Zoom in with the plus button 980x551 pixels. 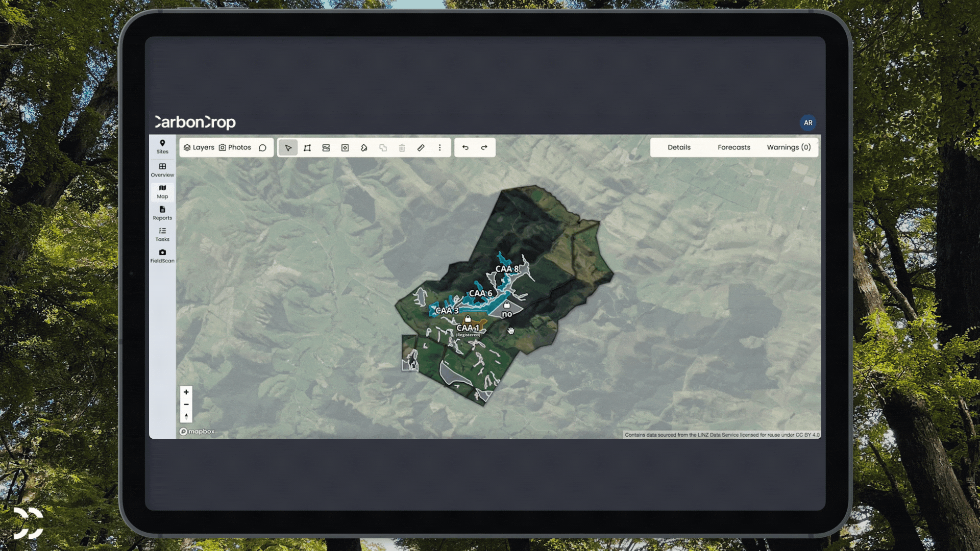click(186, 392)
